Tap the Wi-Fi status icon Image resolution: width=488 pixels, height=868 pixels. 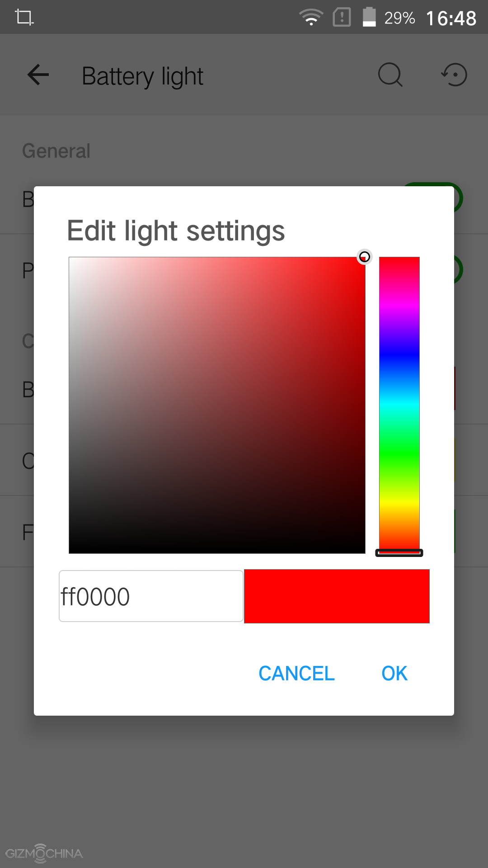coord(311,18)
